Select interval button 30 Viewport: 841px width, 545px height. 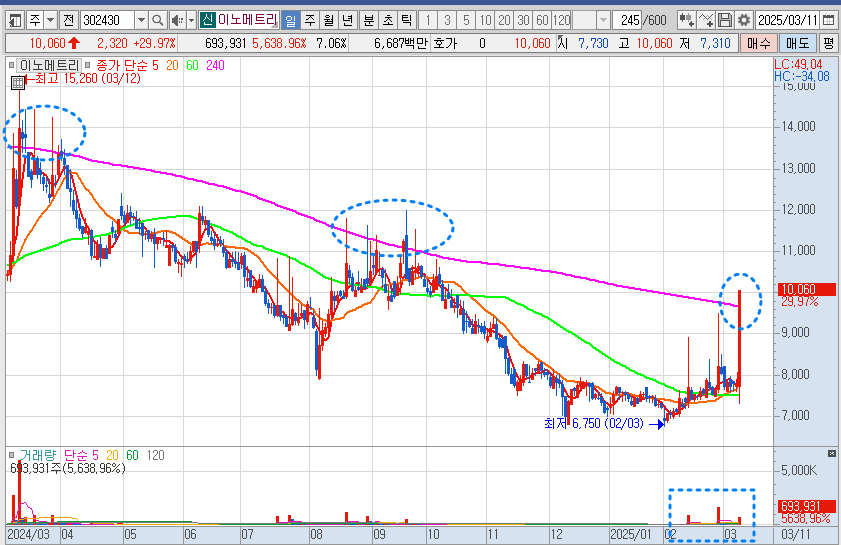[523, 21]
